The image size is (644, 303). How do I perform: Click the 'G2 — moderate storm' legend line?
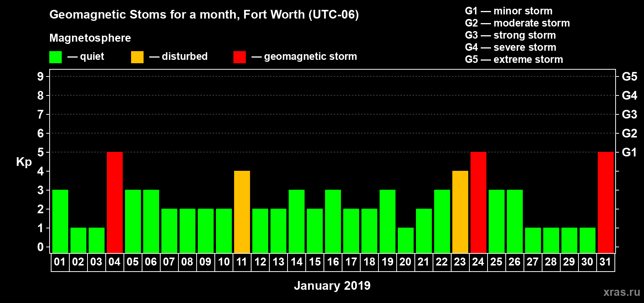(517, 23)
